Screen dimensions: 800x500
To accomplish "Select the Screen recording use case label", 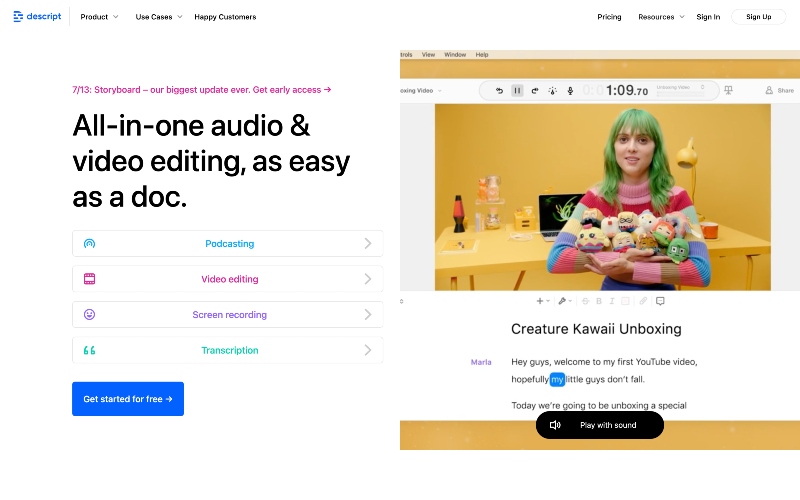I will pos(230,315).
